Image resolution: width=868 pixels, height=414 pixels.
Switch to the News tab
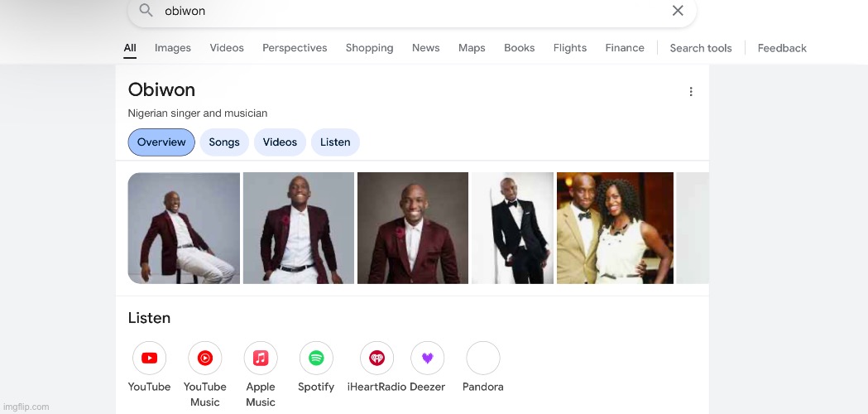click(x=425, y=48)
